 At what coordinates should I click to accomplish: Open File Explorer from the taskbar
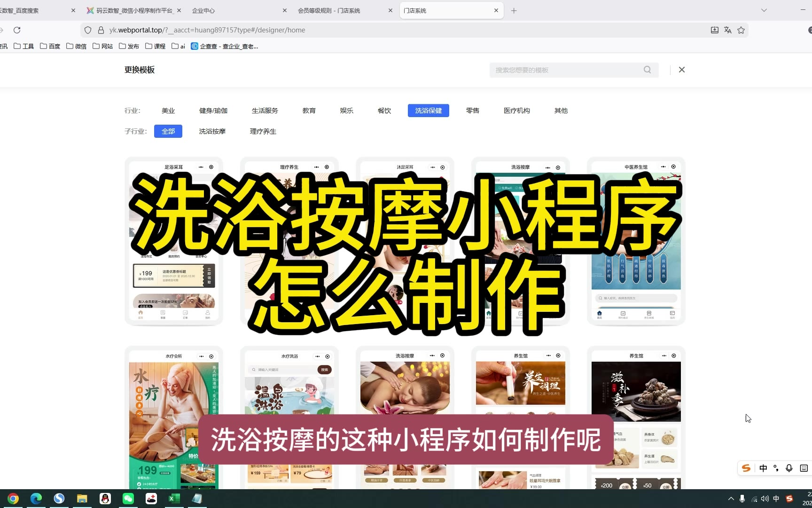coord(82,499)
